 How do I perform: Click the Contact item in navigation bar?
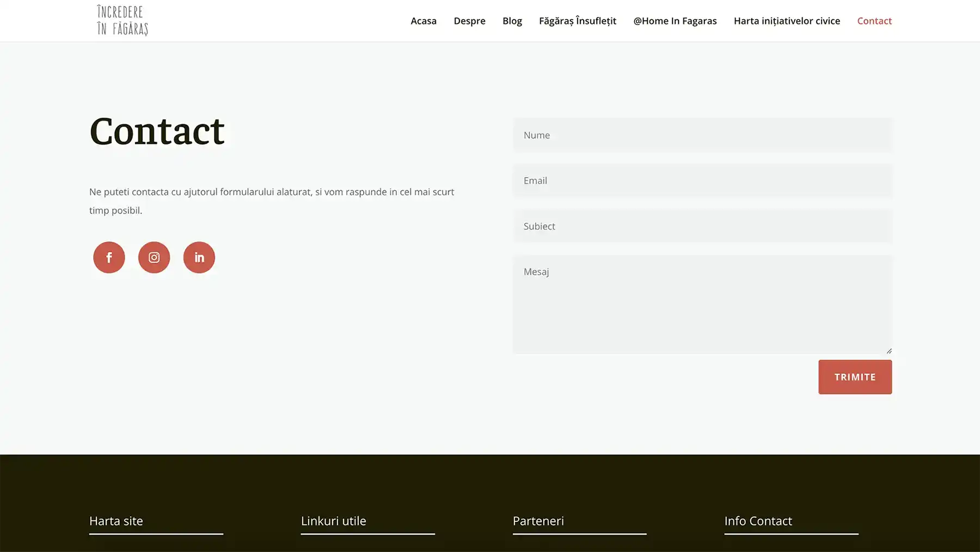[x=874, y=21]
